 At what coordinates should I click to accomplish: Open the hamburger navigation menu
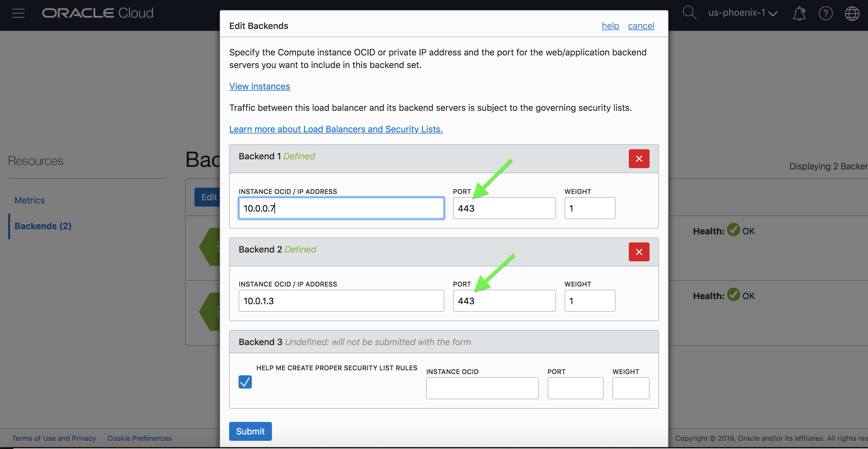click(18, 13)
